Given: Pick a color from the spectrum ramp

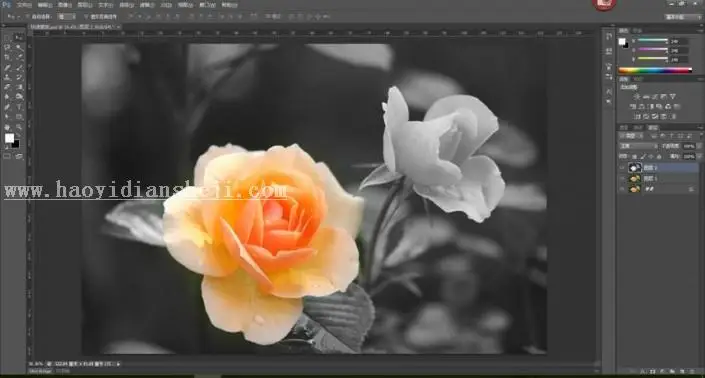Looking at the screenshot, I should 656,70.
